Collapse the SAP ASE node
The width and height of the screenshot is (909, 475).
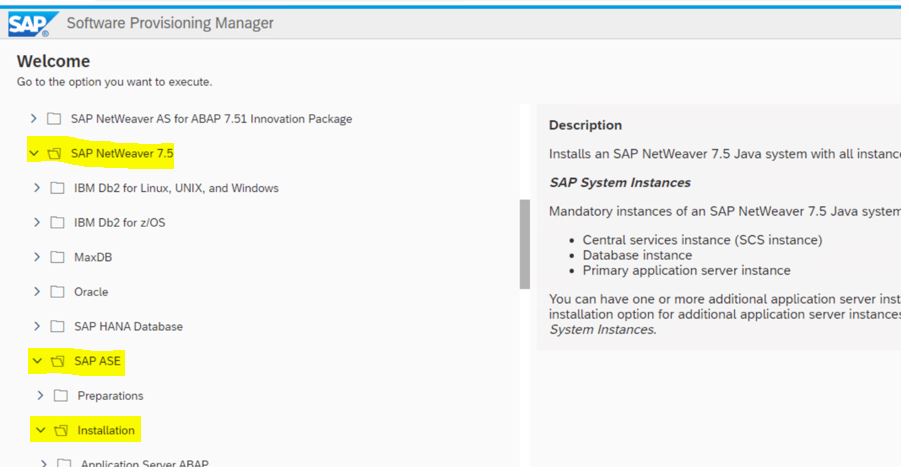point(37,361)
